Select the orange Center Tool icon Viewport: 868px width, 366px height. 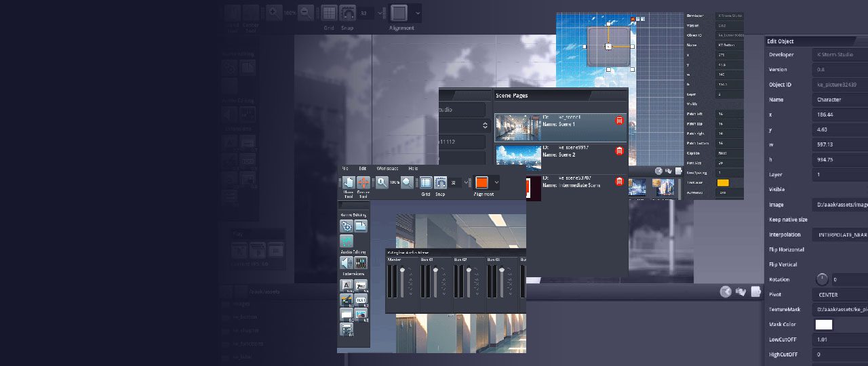coord(363,183)
